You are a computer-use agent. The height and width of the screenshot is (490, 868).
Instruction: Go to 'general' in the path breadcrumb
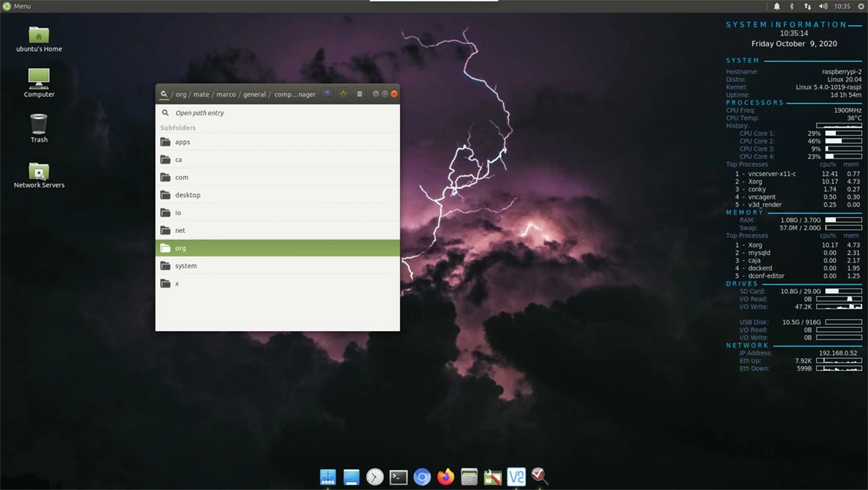point(254,94)
